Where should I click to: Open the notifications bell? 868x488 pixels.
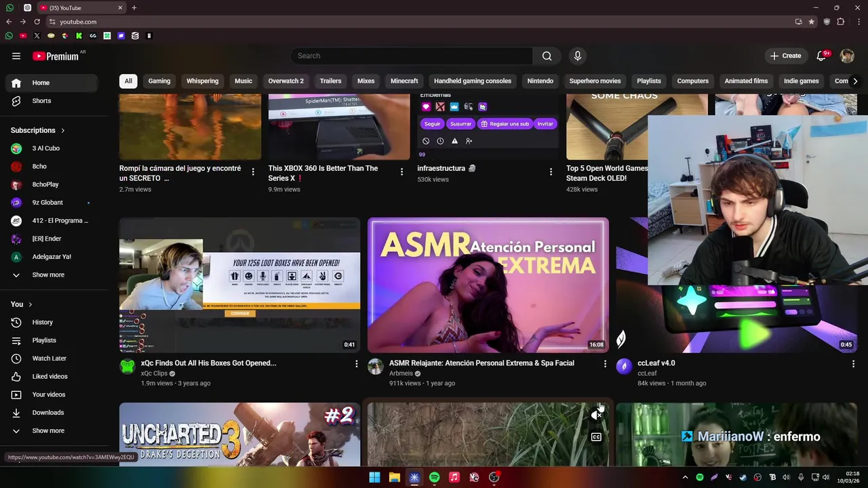(821, 56)
